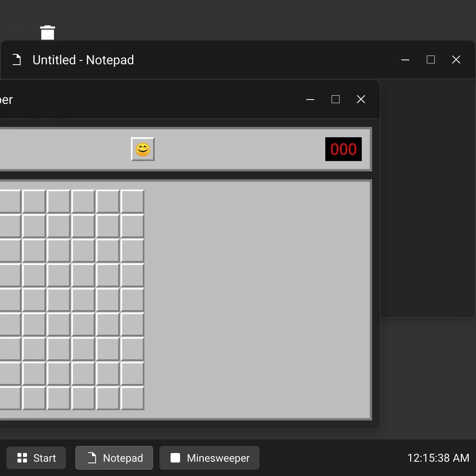This screenshot has width=476, height=476.
Task: Open the Recycle Bin desktop icon
Action: click(x=48, y=33)
